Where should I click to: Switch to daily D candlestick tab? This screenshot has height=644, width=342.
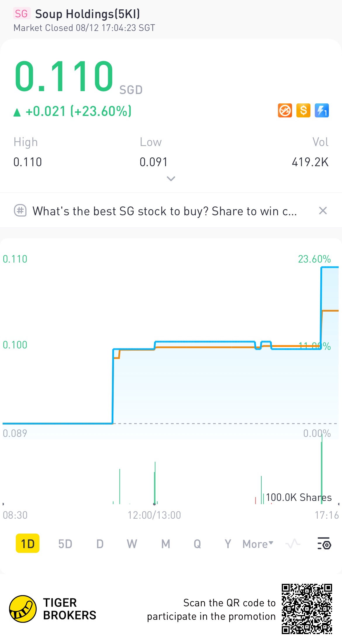100,544
